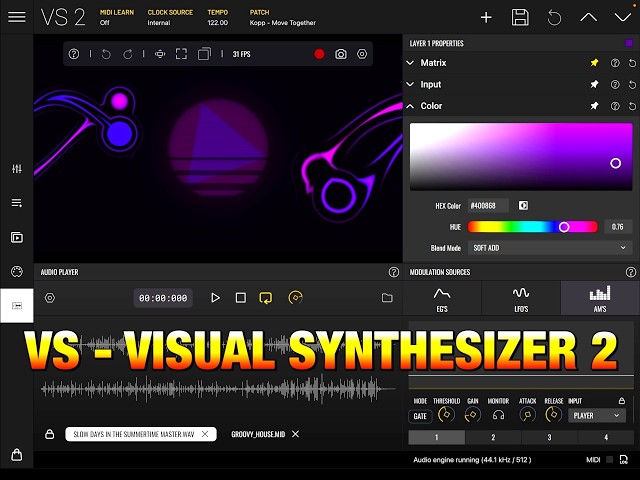Switch to the AM'S modulation tab
Screen dimensions: 640x480
(x=600, y=298)
